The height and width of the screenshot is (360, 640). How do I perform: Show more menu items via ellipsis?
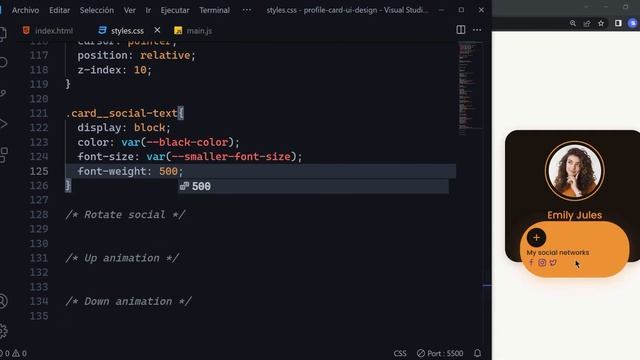click(247, 10)
